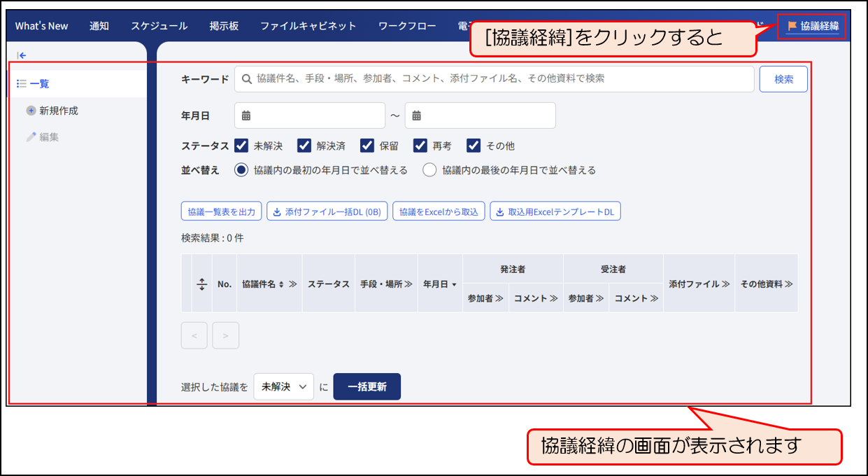Expand the 発注者 コメント column
868x476 pixels.
coord(553,298)
